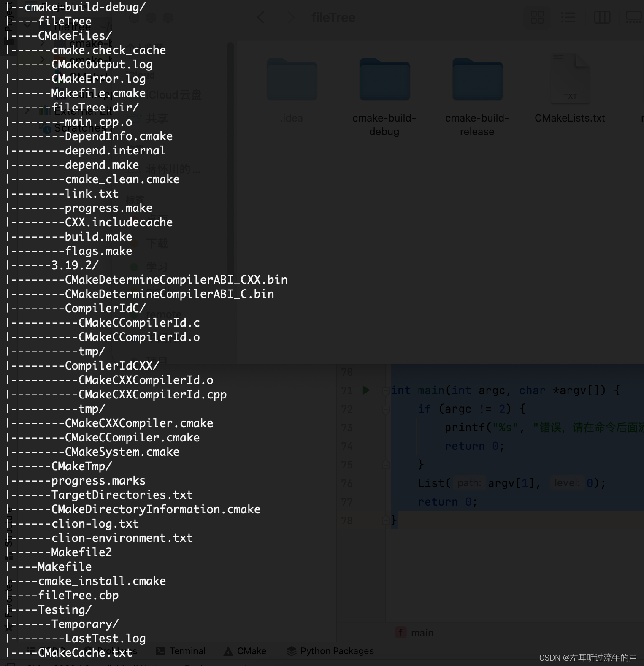Fold the if block at line 72
This screenshot has width=644, height=666.
pyautogui.click(x=385, y=409)
